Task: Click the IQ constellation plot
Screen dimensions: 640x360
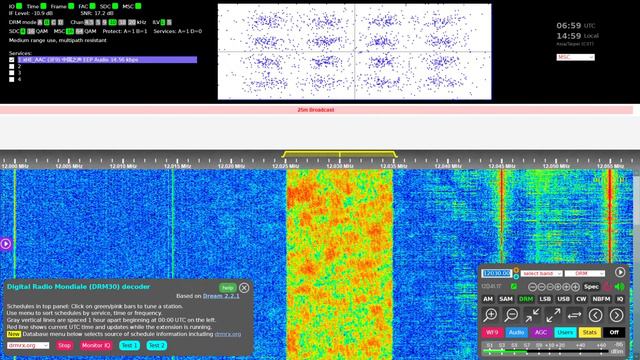Action: (354, 51)
